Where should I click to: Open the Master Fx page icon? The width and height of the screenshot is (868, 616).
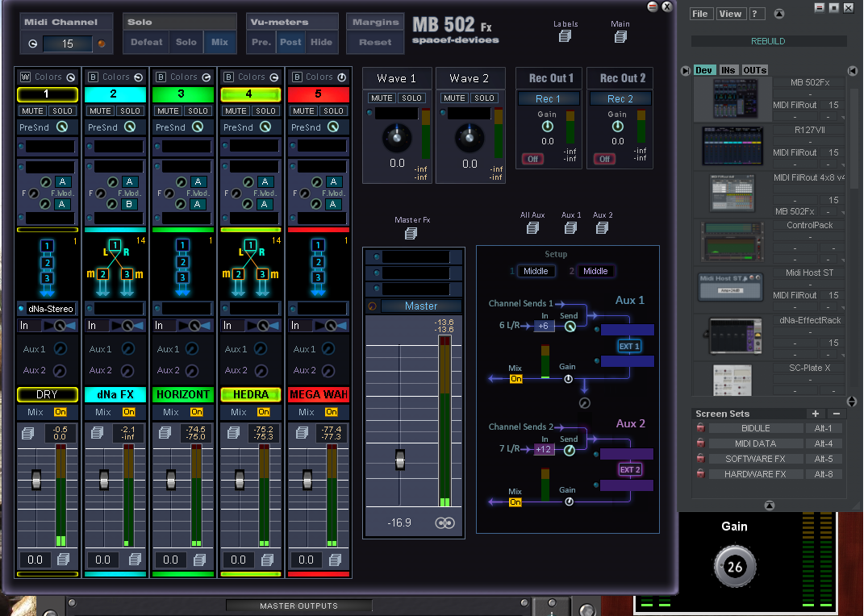coord(411,233)
